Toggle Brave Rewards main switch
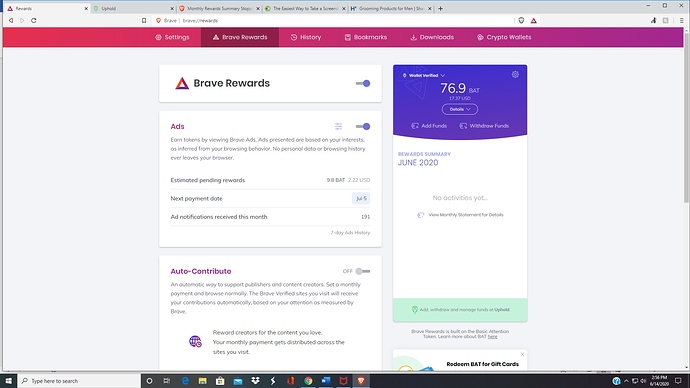The width and height of the screenshot is (690, 388). click(363, 83)
